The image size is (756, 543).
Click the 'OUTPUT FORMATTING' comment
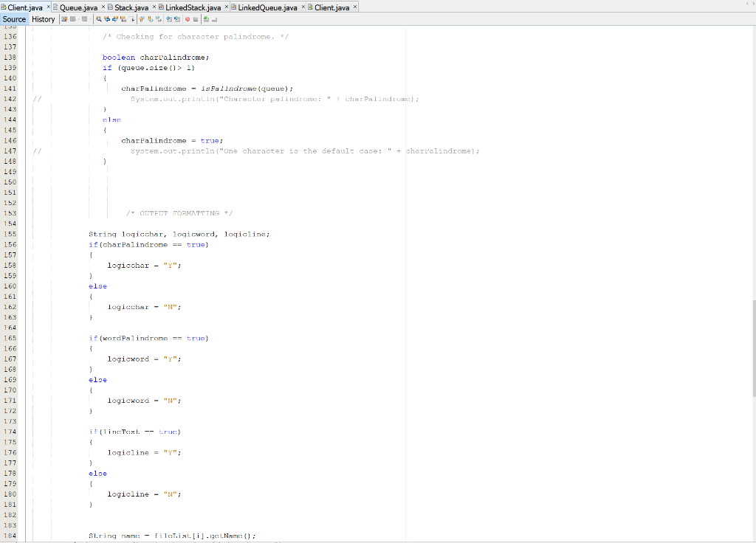(179, 213)
